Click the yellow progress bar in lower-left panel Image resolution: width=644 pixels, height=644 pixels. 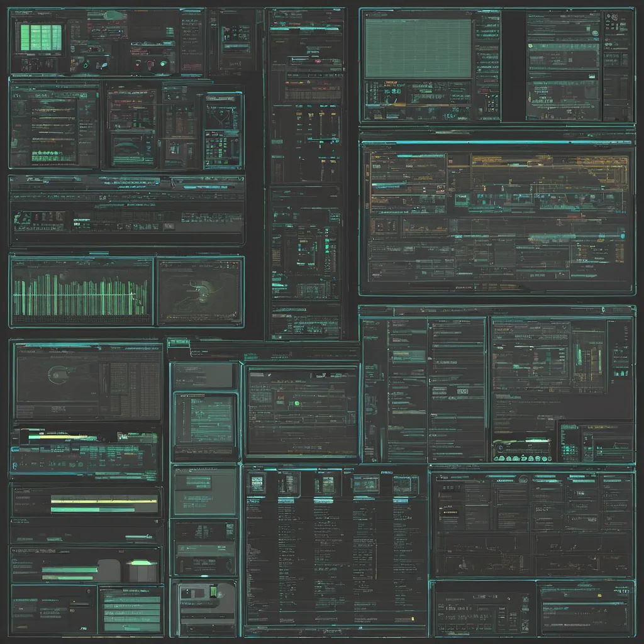[x=104, y=501]
